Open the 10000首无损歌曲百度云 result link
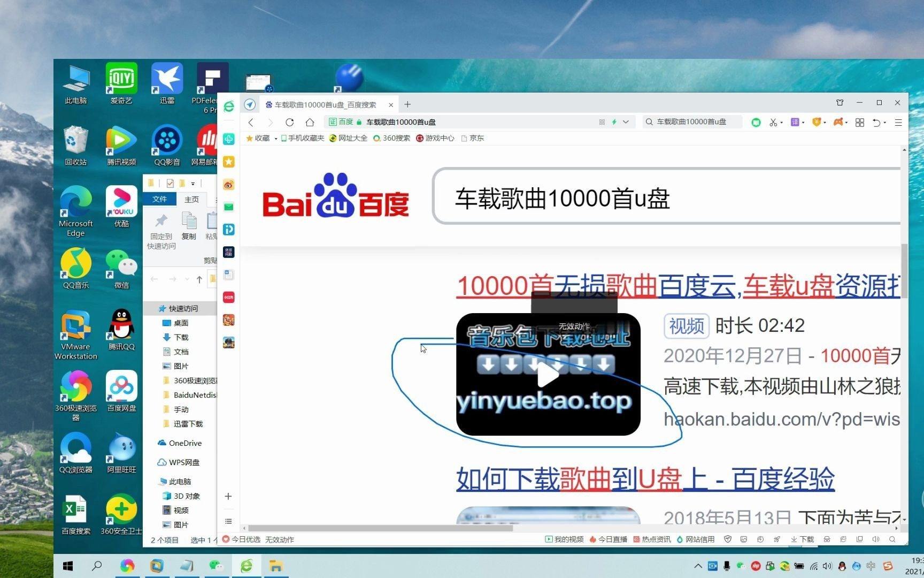The image size is (924, 578). [x=678, y=285]
